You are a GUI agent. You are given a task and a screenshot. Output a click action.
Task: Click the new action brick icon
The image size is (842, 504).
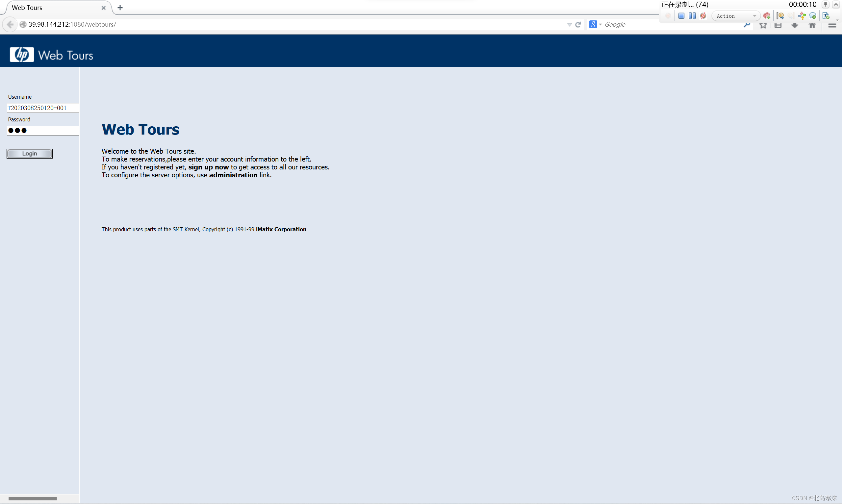tap(767, 15)
